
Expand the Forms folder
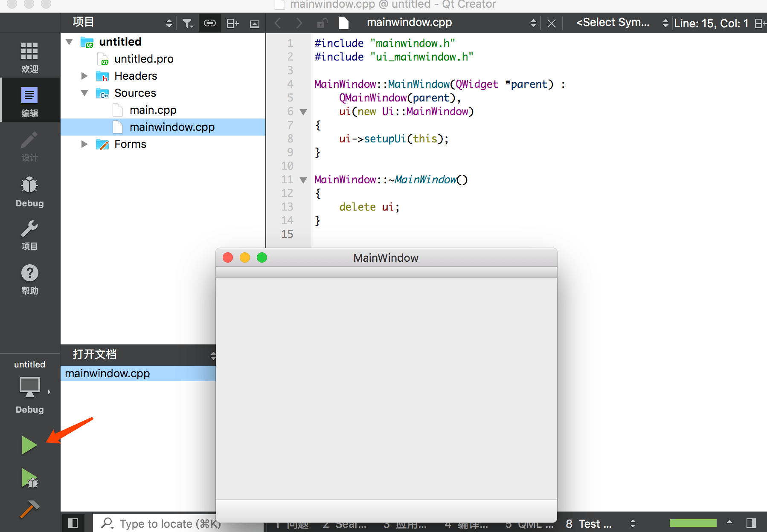click(84, 144)
